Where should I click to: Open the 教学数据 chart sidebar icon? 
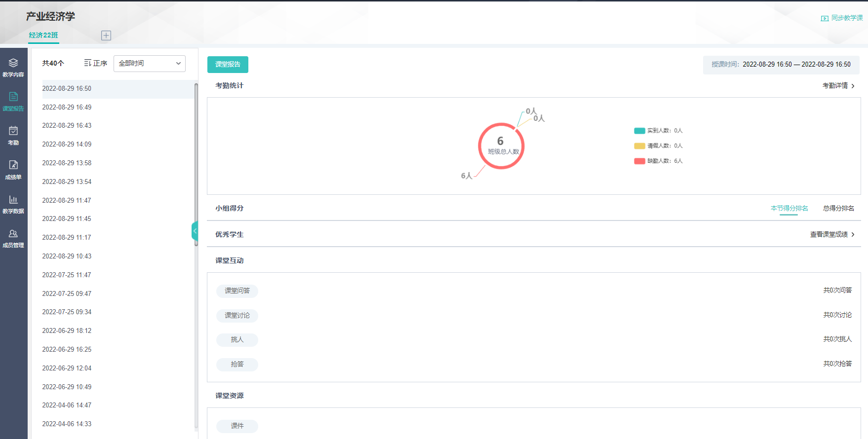(x=13, y=204)
